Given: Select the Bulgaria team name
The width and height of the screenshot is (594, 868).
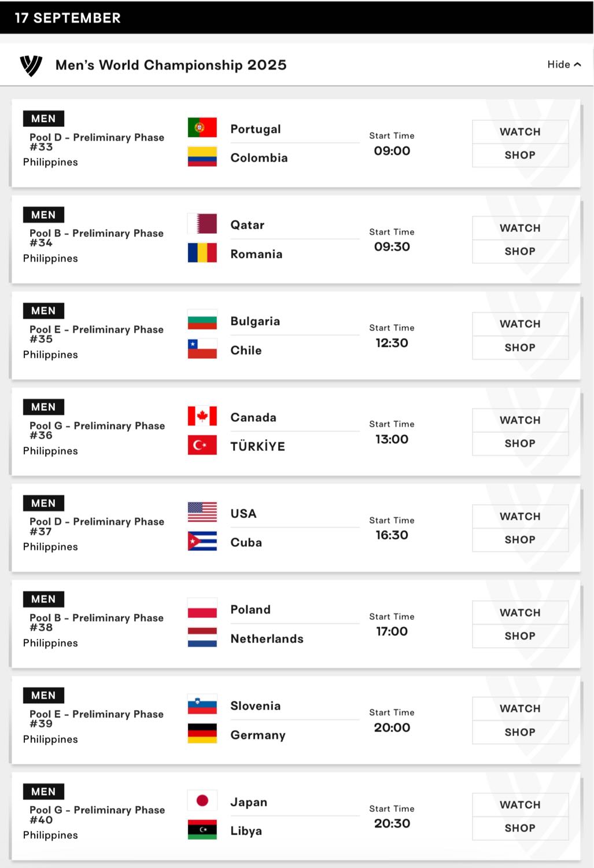Looking at the screenshot, I should pyautogui.click(x=255, y=321).
